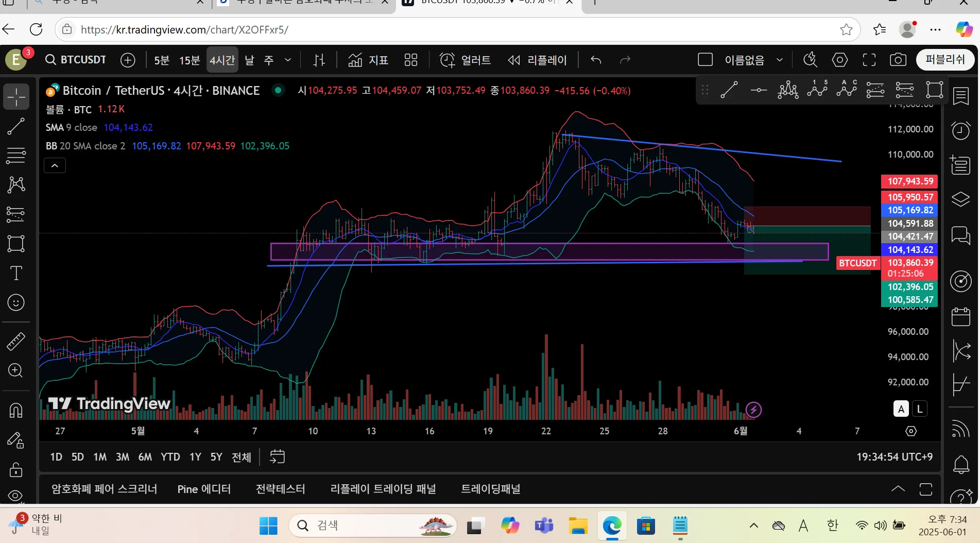
Task: Open the economic calendar panel
Action: 961,317
